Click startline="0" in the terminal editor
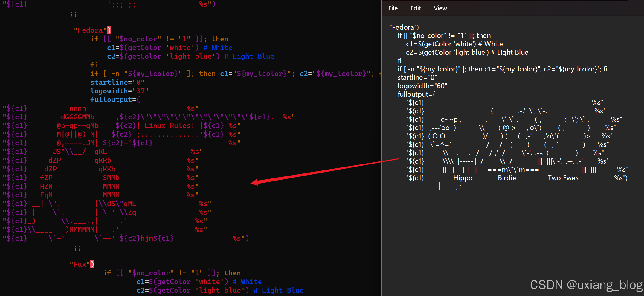Viewport: 644px width, 296px height. (117, 82)
